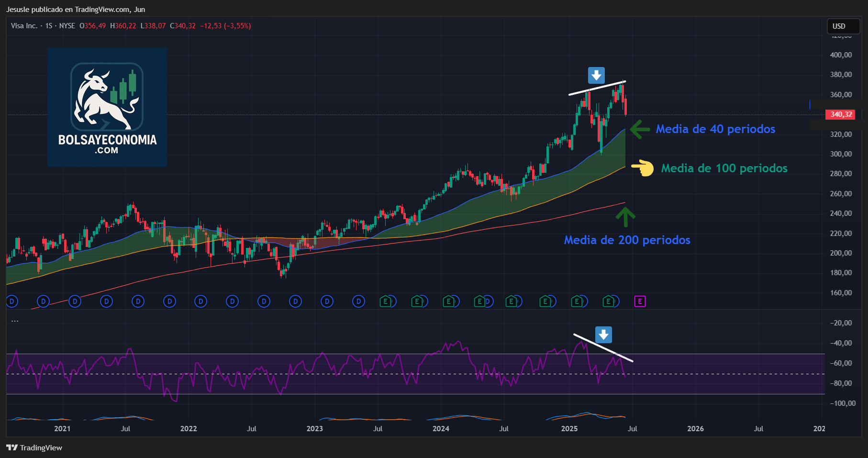868x458 pixels.
Task: Open the USD currency selector
Action: [844, 26]
